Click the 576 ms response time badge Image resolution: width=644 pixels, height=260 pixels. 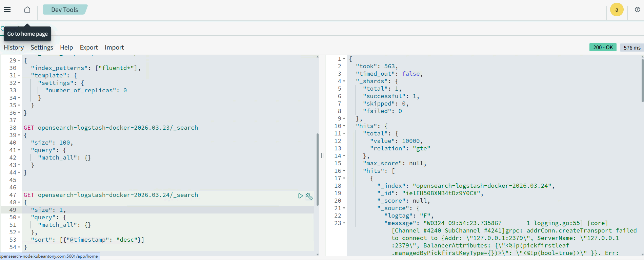tap(632, 48)
